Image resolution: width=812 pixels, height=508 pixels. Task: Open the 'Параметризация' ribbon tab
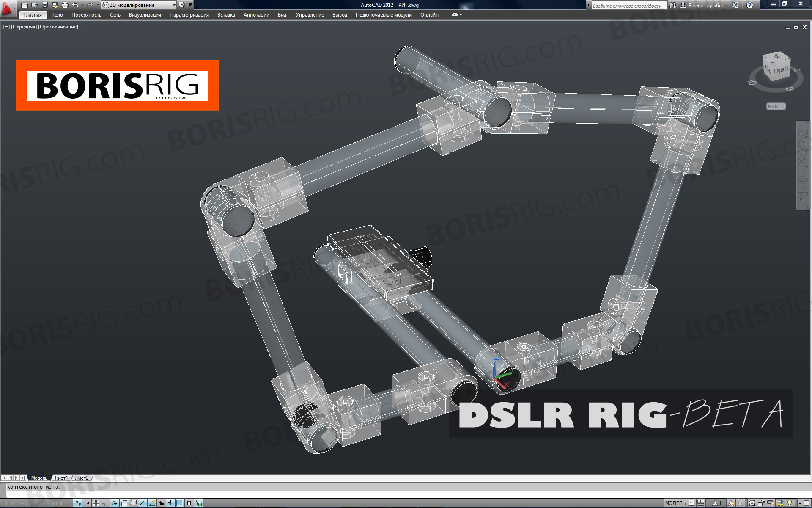(x=189, y=15)
